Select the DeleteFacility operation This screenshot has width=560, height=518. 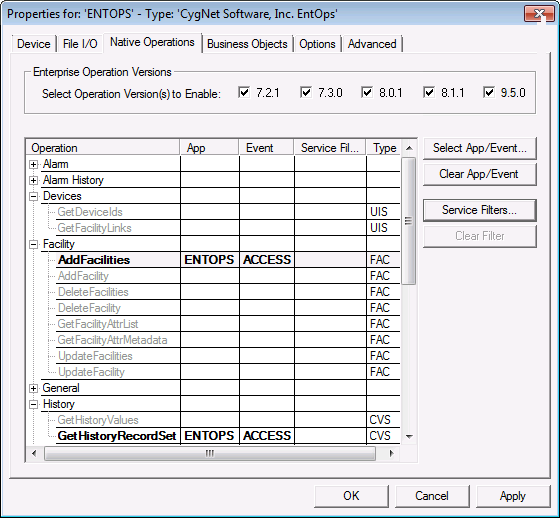click(89, 308)
